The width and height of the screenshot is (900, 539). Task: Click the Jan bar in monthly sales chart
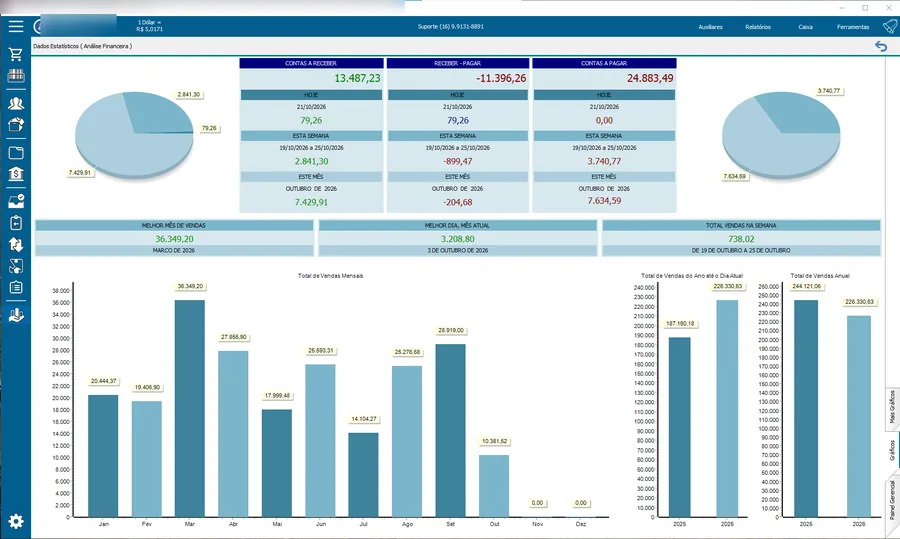click(103, 456)
